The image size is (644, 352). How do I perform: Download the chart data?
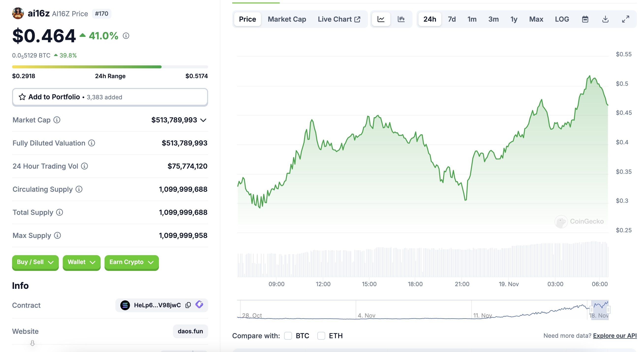point(605,19)
